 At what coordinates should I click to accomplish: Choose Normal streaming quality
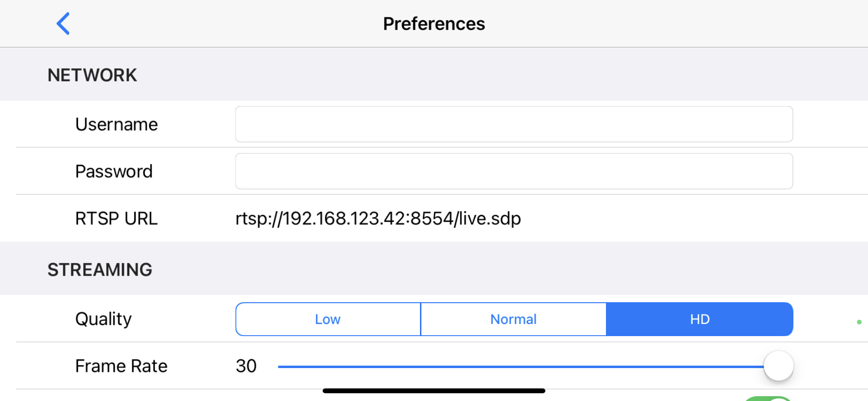tap(513, 319)
